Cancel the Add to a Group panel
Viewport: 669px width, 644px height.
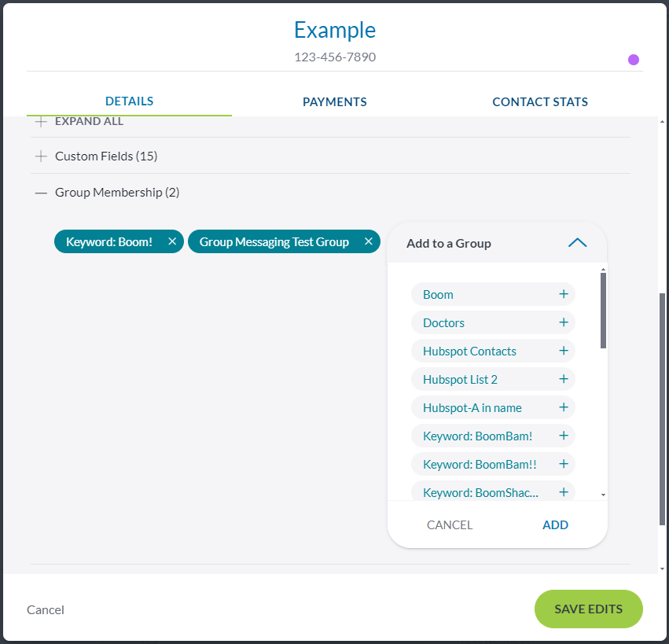450,524
